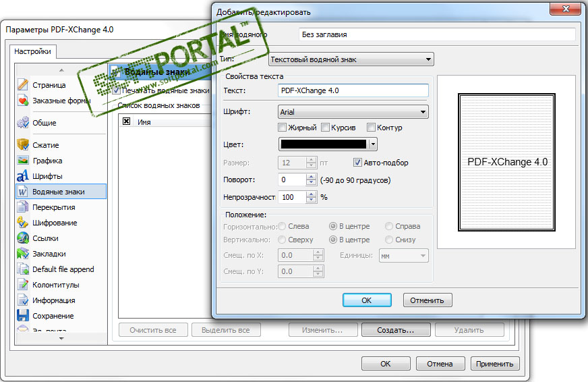Enable the Курсив checkbox

pyautogui.click(x=325, y=128)
